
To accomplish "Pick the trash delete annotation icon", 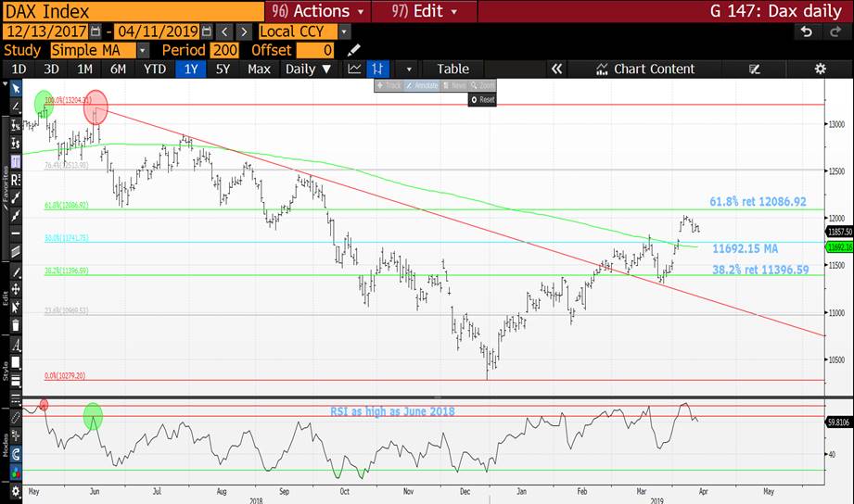I will pos(16,325).
